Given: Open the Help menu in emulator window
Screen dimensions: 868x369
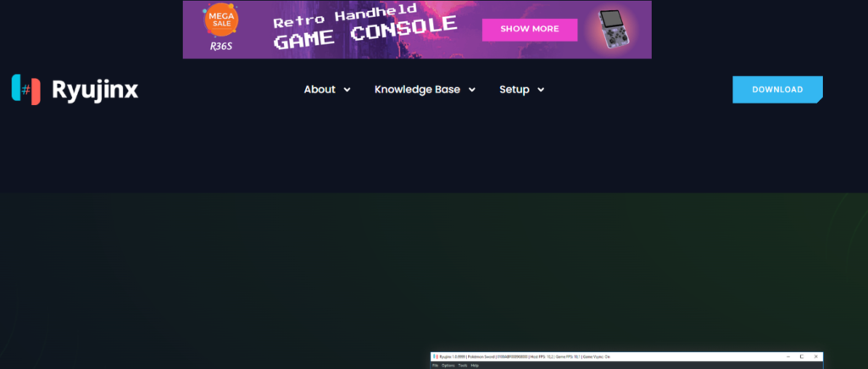Looking at the screenshot, I should point(475,366).
